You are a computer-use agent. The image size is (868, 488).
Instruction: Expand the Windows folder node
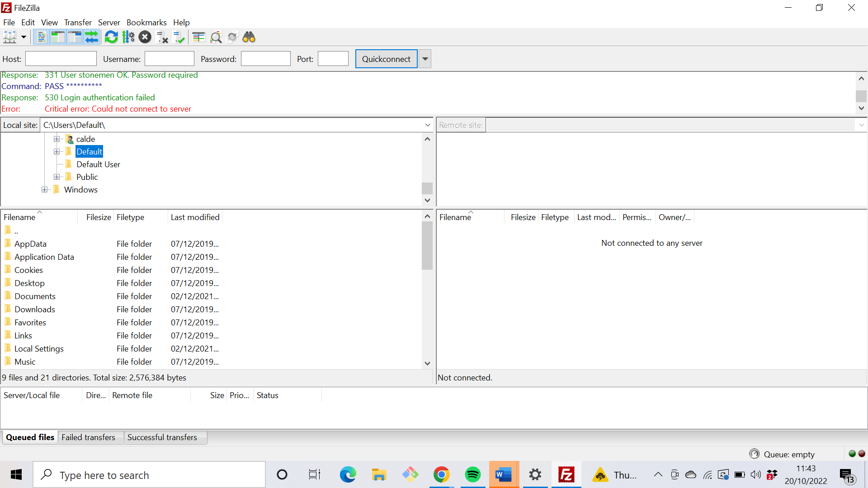tap(44, 189)
